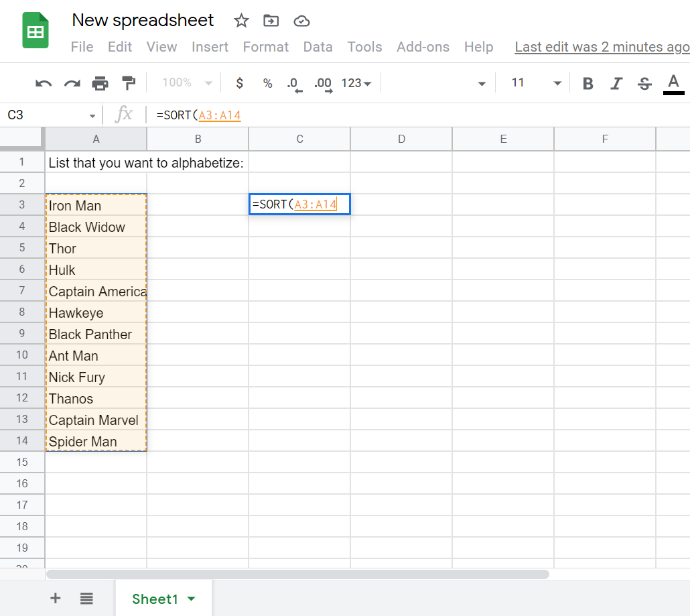Screen dimensions: 690x616
Task: Select column C header
Action: [299, 139]
